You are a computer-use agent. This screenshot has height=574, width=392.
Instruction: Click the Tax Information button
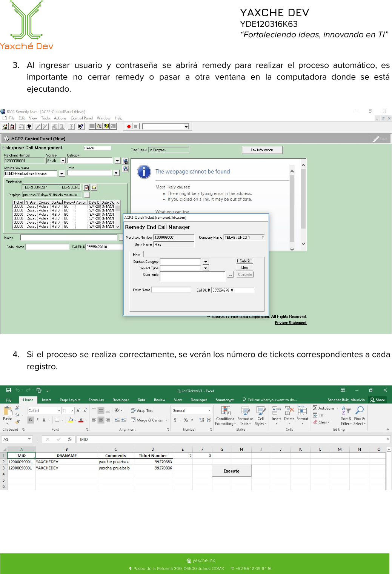(x=262, y=150)
